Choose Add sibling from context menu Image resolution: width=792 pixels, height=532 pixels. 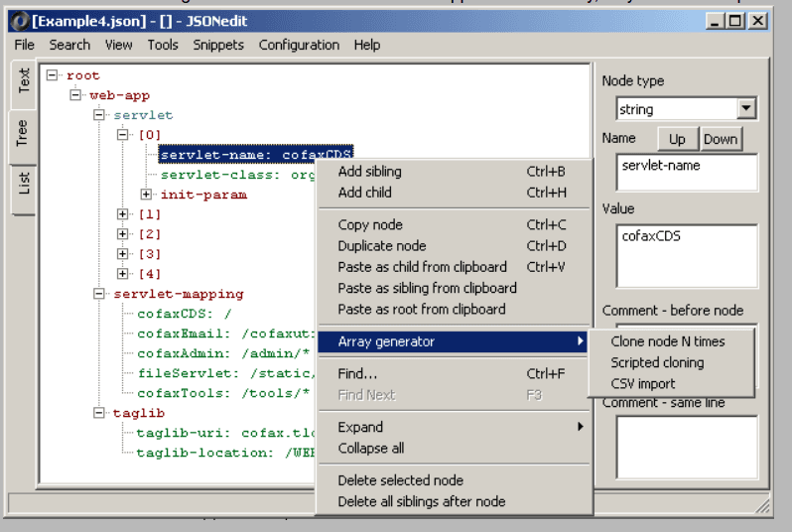tap(454, 172)
